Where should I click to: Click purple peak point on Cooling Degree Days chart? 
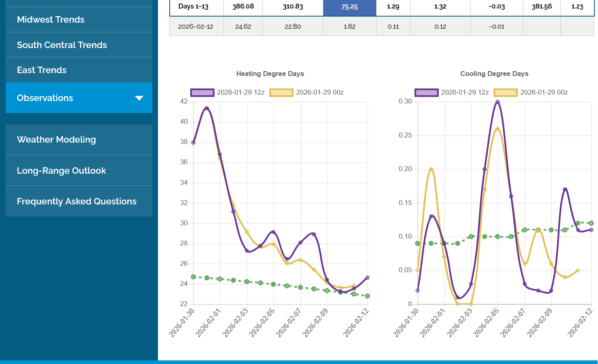[x=497, y=102]
